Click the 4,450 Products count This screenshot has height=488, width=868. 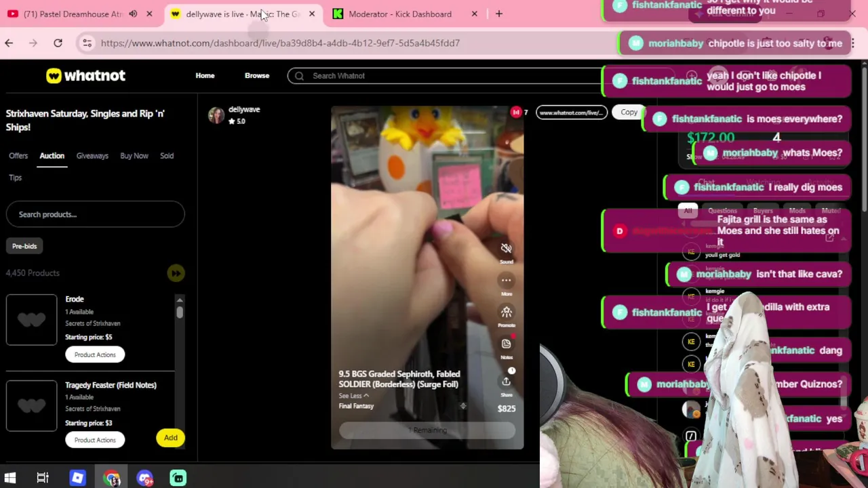(x=33, y=273)
